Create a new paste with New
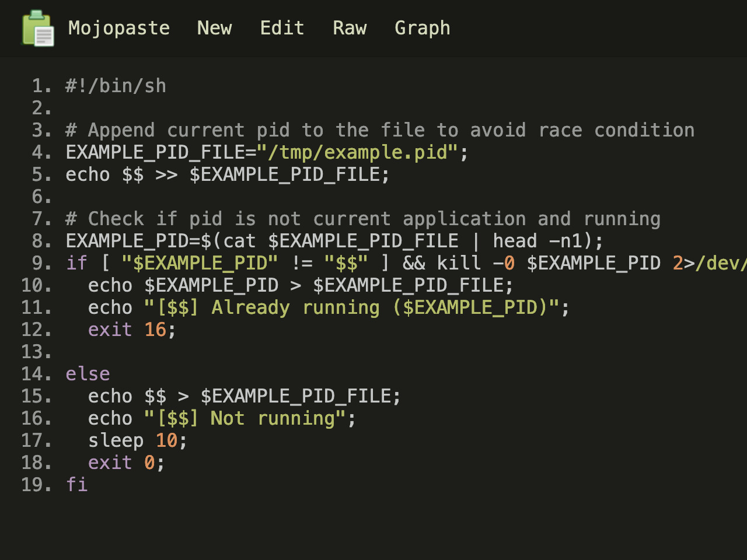 click(x=214, y=28)
